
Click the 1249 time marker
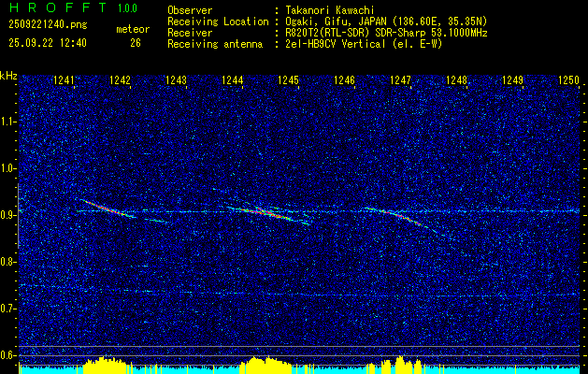coord(512,79)
